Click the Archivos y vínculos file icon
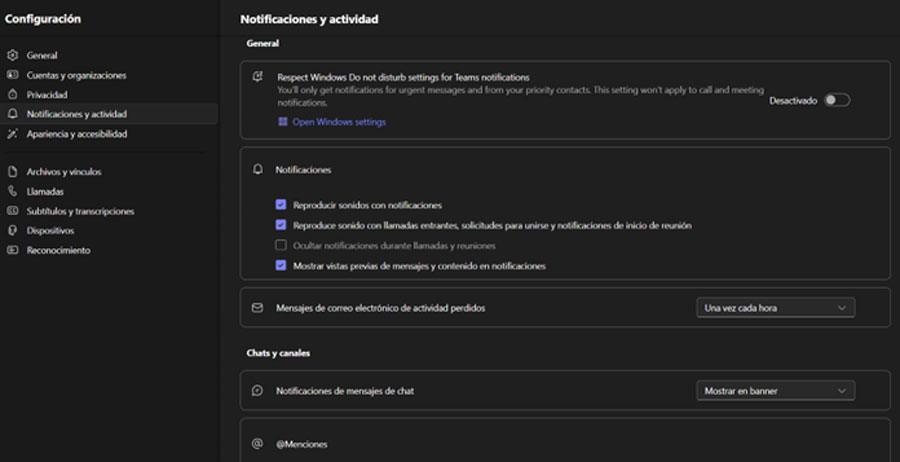 (12, 172)
